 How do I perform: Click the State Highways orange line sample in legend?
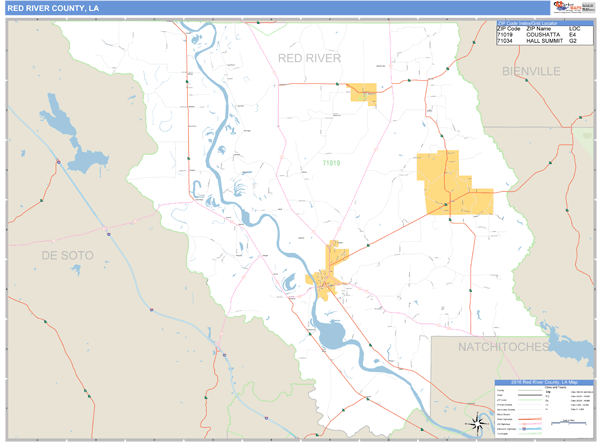(x=530, y=419)
